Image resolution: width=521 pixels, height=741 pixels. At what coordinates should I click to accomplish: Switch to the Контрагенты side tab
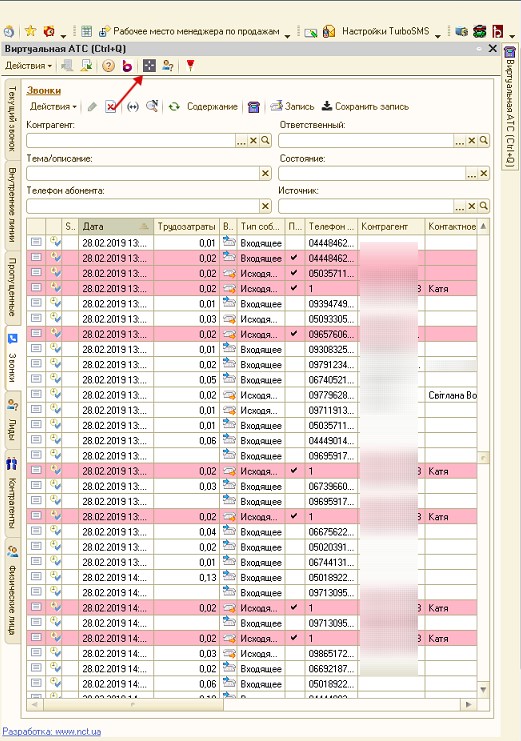pos(12,493)
